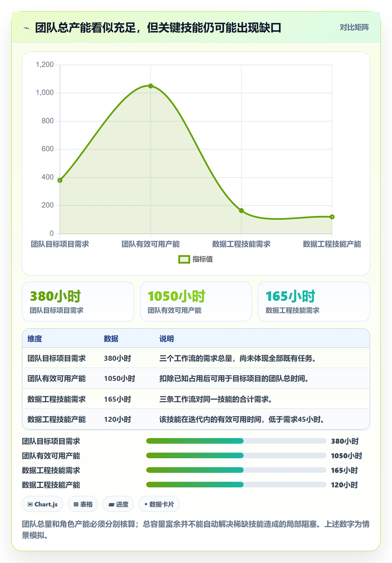Click the chart data point for 数据工程技能产能
Screen dimensions: 392x563
click(332, 217)
